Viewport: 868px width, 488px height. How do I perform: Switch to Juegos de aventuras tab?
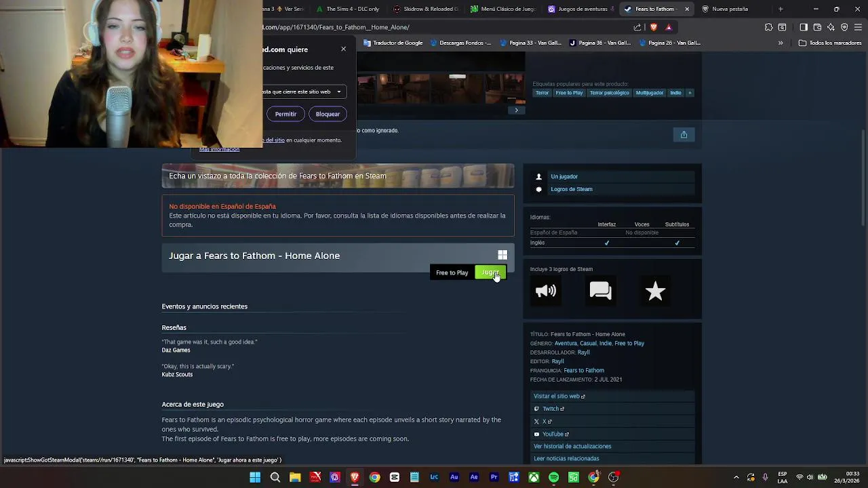coord(580,9)
